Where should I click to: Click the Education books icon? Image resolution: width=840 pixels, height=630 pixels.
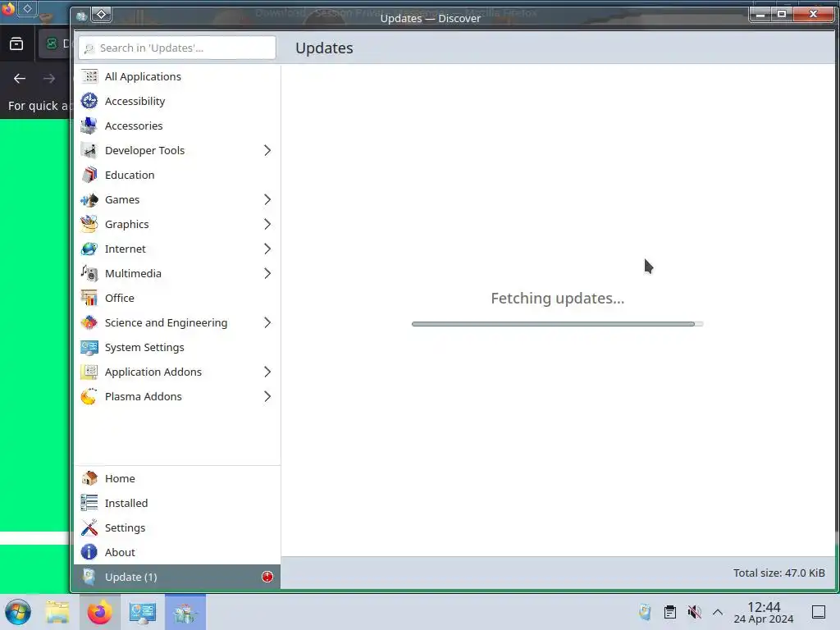[89, 176]
